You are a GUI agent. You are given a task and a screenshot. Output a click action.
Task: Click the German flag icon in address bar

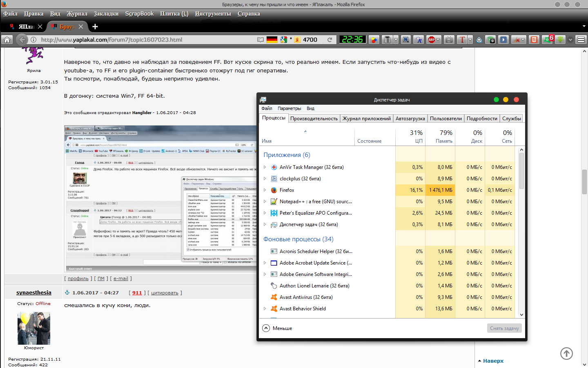coord(272,40)
